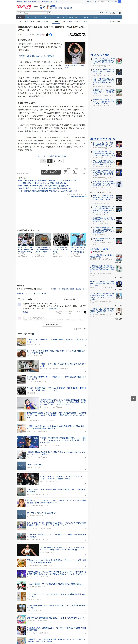Open the Yahoo! JAPAN logo
This screenshot has width=138, height=644.
click(x=24, y=7)
